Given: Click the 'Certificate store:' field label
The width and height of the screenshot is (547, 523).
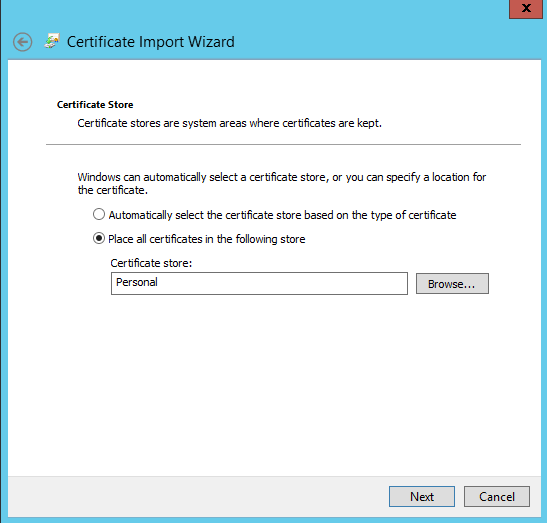Looking at the screenshot, I should point(151,263).
